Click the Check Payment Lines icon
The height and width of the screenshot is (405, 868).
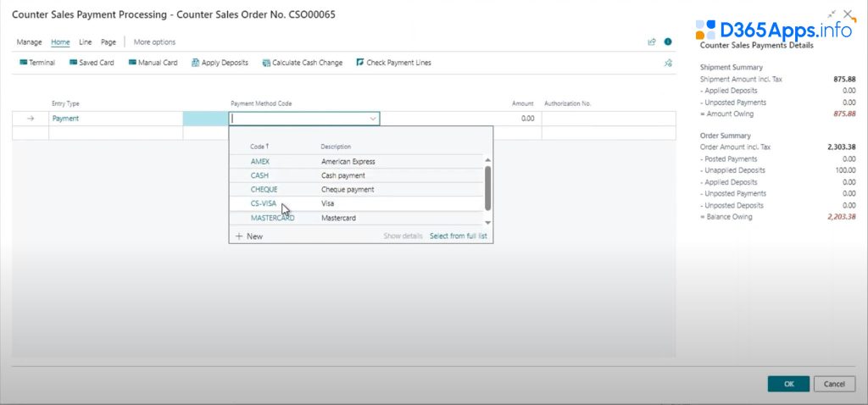click(360, 63)
